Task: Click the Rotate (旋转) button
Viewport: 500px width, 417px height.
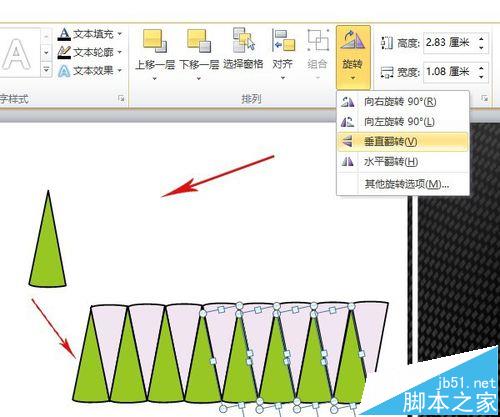Action: point(353,57)
